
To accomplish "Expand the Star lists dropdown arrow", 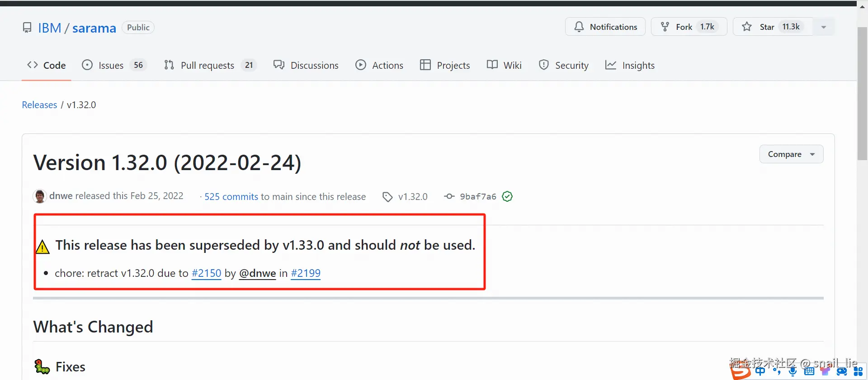I will (x=824, y=27).
